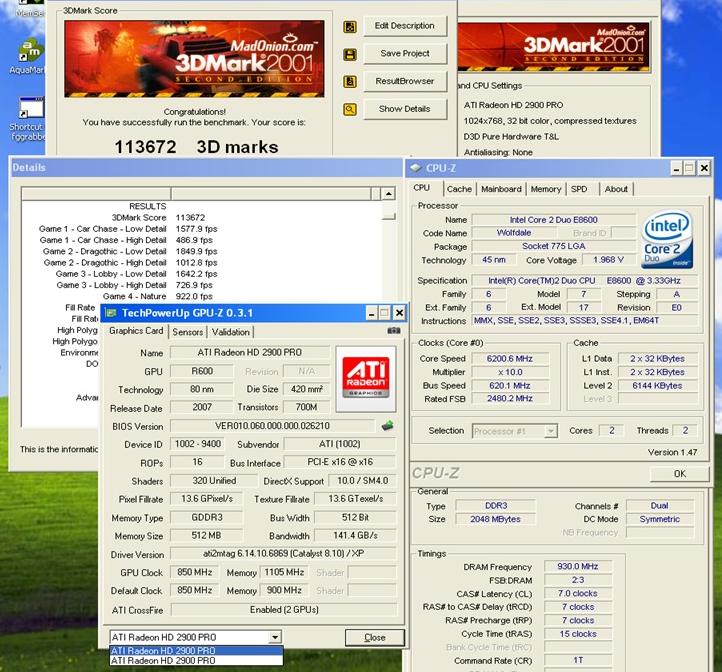
Task: Select the Graphics Card tab in GPU-Z
Action: tap(136, 331)
